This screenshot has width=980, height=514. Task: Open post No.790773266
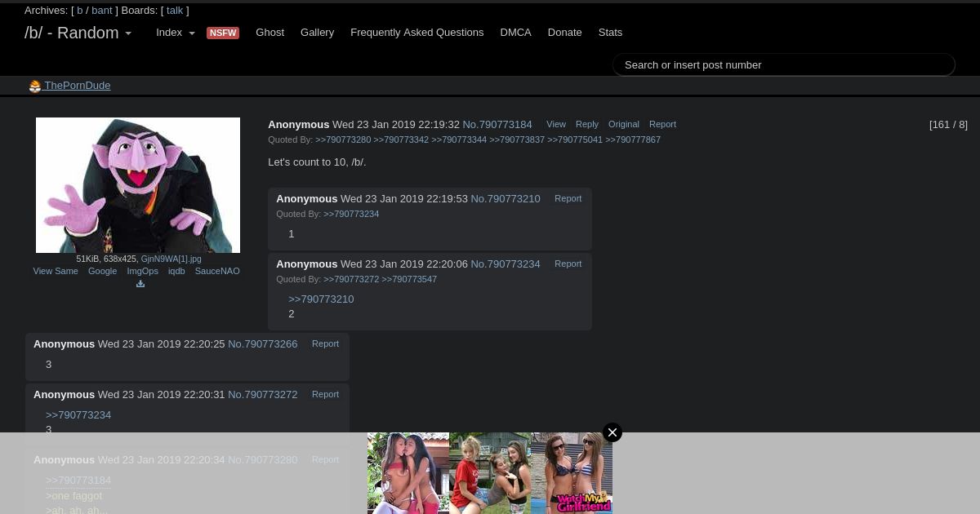click(263, 344)
